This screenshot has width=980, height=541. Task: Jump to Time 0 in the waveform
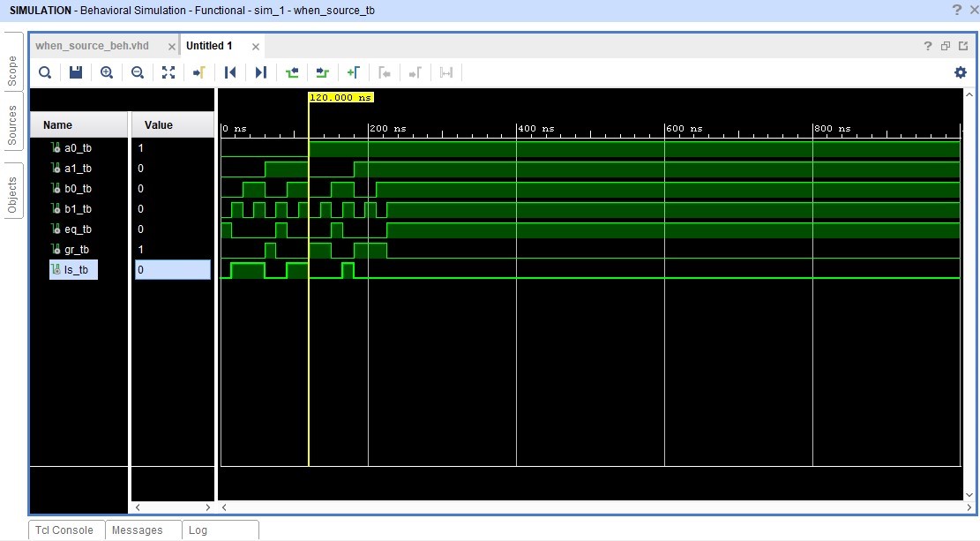pyautogui.click(x=229, y=72)
